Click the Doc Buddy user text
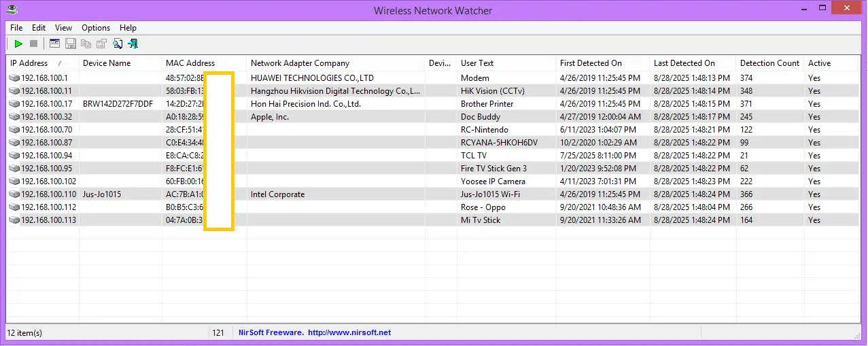This screenshot has width=868, height=346. coord(481,117)
